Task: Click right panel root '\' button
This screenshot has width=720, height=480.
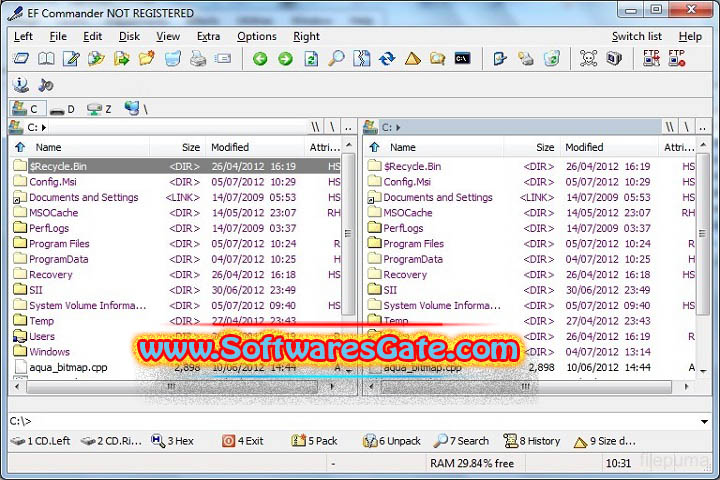Action: click(686, 127)
